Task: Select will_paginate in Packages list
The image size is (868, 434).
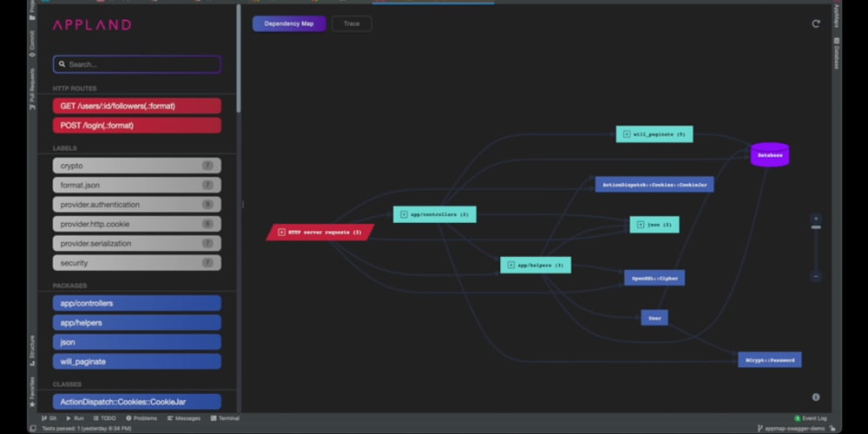Action: 137,361
